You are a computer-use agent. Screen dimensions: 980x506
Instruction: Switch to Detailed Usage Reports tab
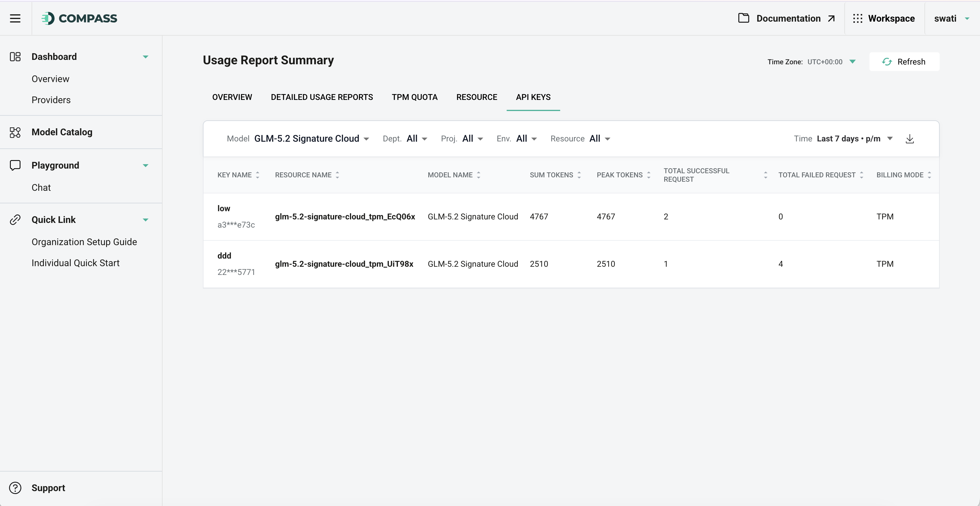pos(322,97)
